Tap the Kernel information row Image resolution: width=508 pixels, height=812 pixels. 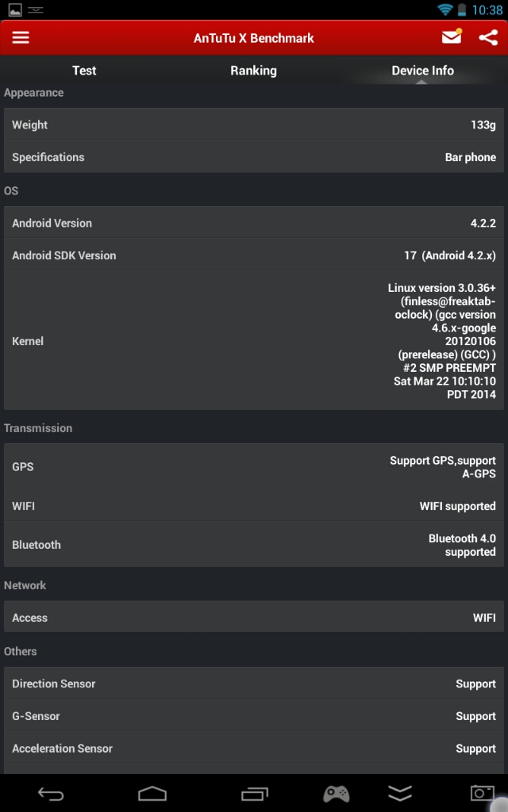coord(254,341)
